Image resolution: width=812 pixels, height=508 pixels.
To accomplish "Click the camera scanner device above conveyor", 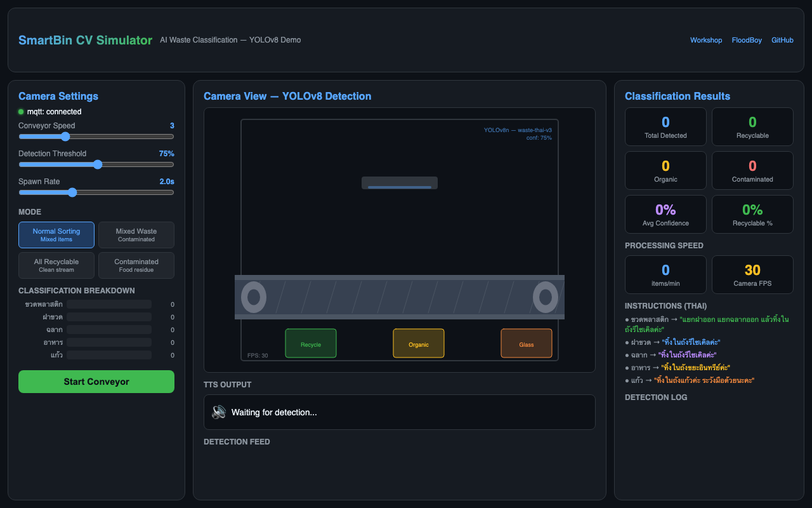I will pyautogui.click(x=400, y=183).
